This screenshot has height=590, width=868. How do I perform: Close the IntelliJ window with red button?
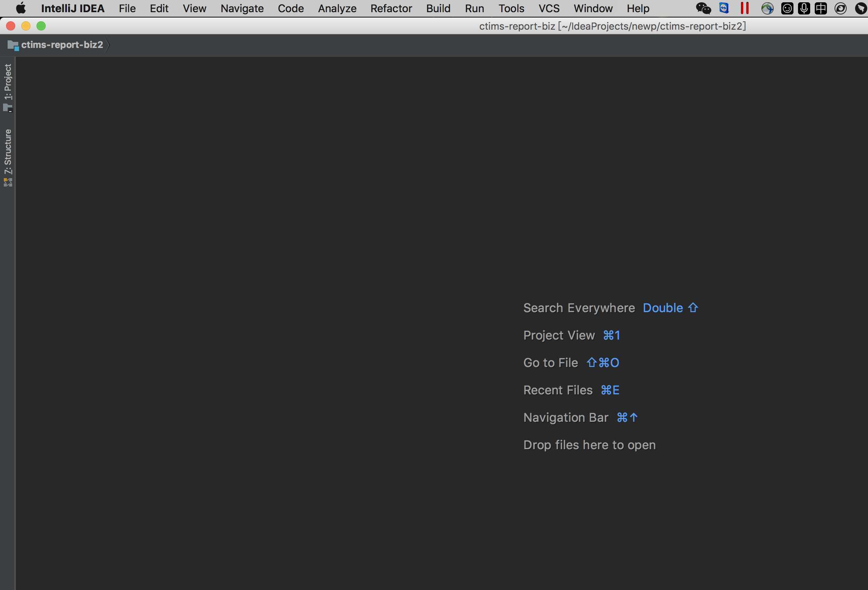pyautogui.click(x=11, y=26)
